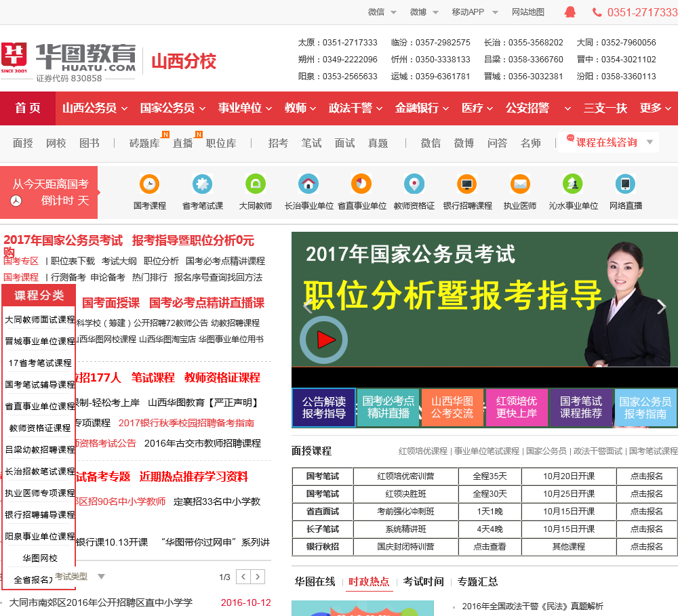Switch to the 华图在线 tab
The width and height of the screenshot is (678, 616).
[315, 582]
